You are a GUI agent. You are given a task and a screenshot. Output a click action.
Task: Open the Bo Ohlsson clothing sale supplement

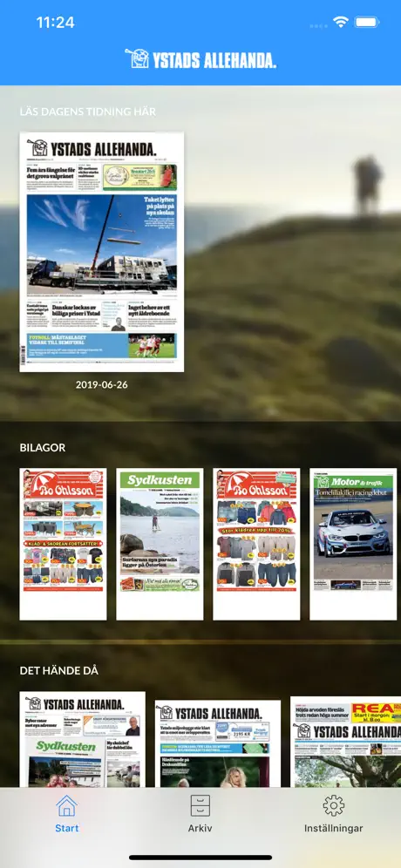[x=256, y=544]
